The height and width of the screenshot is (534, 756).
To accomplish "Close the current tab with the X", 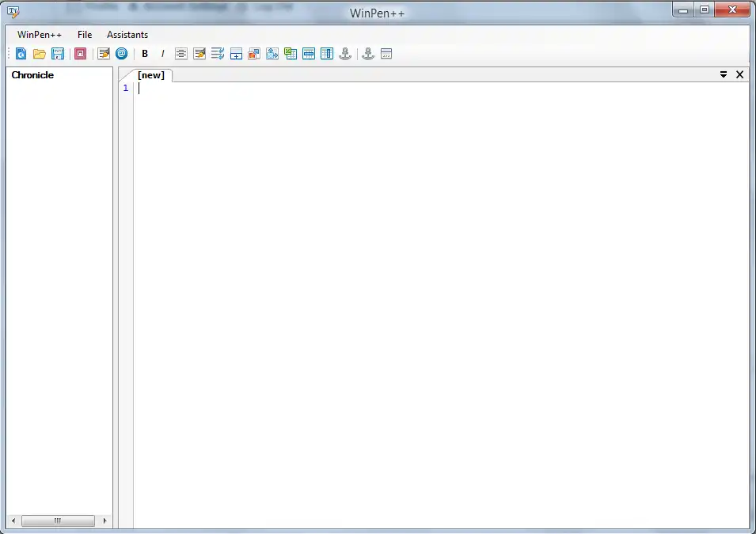I will pos(739,74).
